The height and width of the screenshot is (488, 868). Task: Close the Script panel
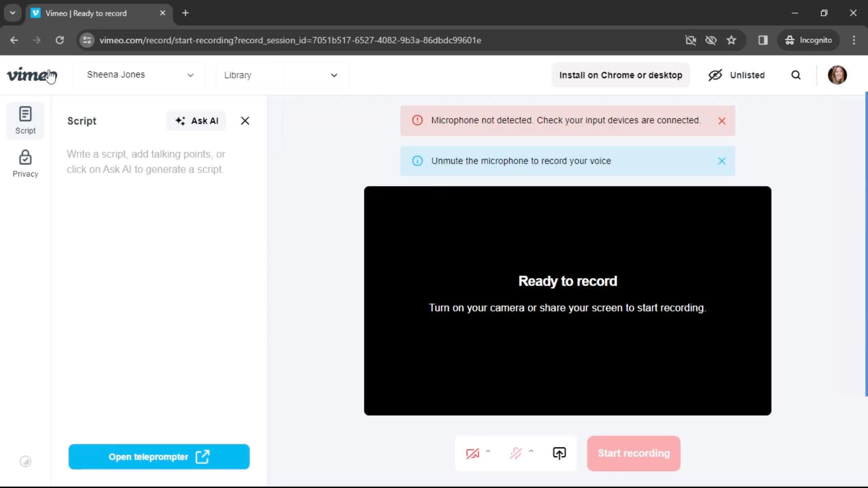[x=245, y=121]
